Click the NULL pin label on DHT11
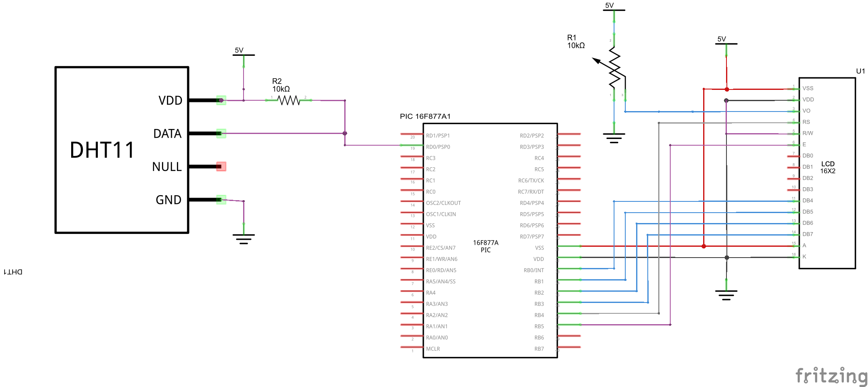Image resolution: width=868 pixels, height=387 pixels. pyautogui.click(x=167, y=166)
